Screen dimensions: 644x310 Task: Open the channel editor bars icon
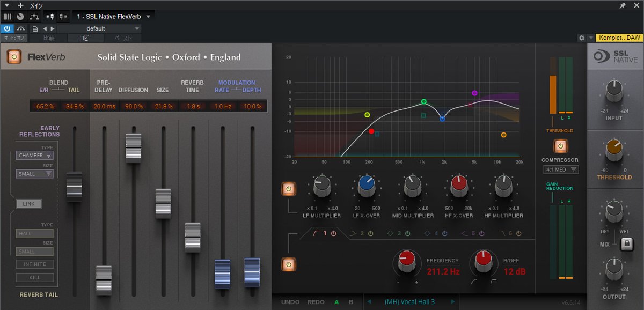8,17
